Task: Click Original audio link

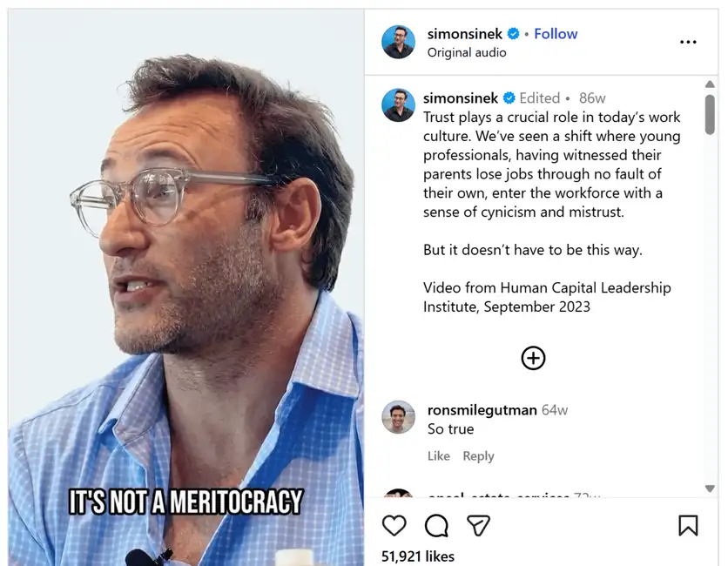Action: click(x=466, y=52)
